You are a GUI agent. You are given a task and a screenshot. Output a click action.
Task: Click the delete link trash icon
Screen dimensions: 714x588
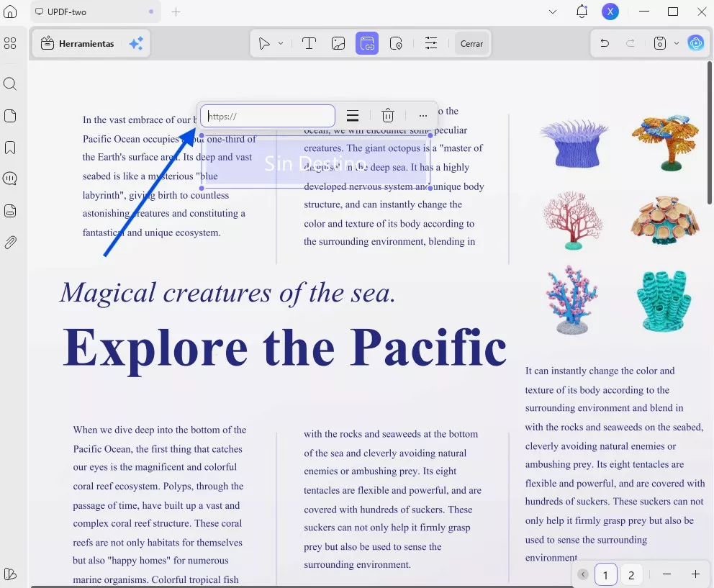(387, 116)
